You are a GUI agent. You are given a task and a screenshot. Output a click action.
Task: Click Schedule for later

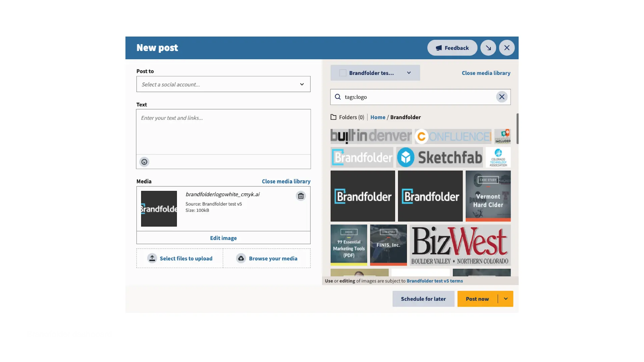click(x=423, y=299)
